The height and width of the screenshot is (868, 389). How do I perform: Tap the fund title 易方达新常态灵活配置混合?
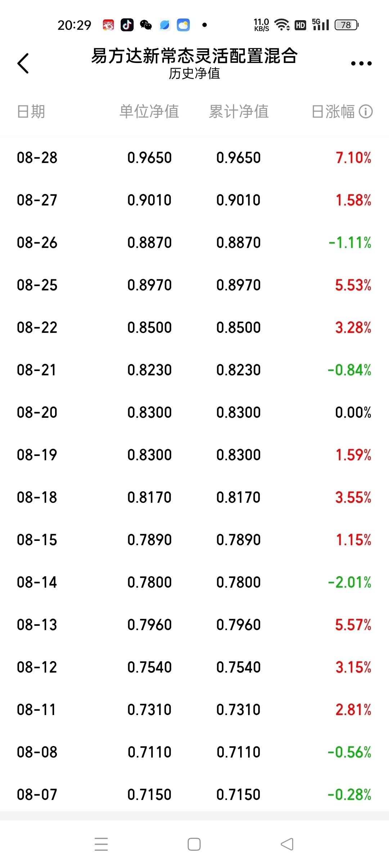point(194,56)
